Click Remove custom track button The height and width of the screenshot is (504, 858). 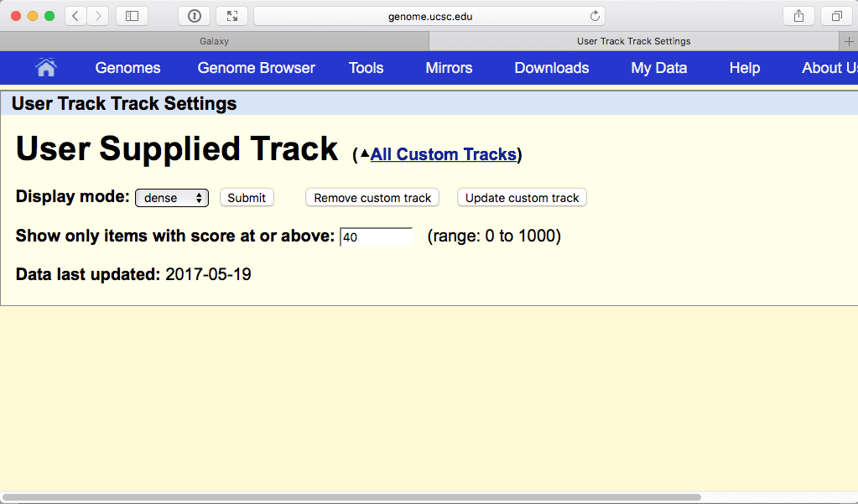pos(372,198)
